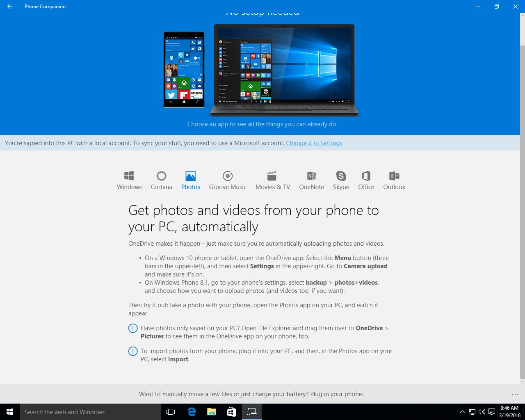Open File Explorer from the taskbar

[x=211, y=412]
